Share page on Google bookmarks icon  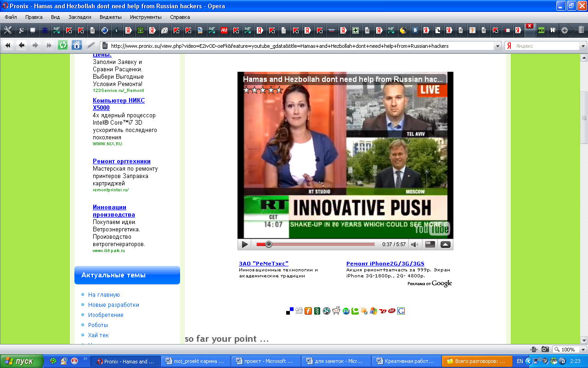coord(401,311)
